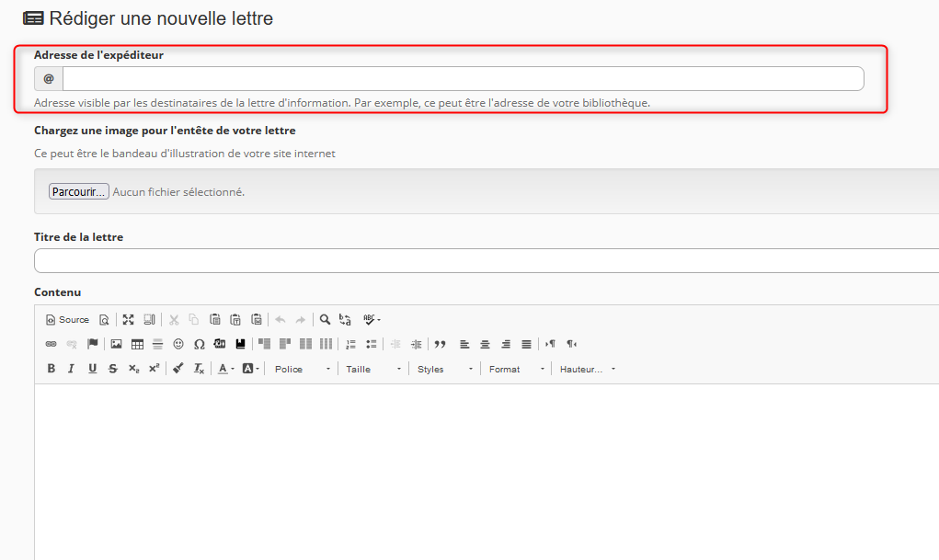Open the text color picker
Viewport: 939px width, 560px height.
click(225, 369)
